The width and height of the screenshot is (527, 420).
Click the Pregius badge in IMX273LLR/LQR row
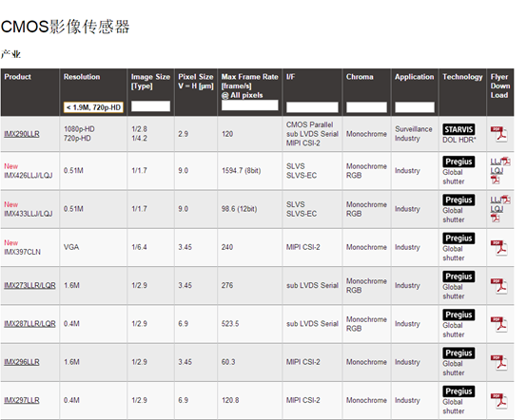click(459, 277)
